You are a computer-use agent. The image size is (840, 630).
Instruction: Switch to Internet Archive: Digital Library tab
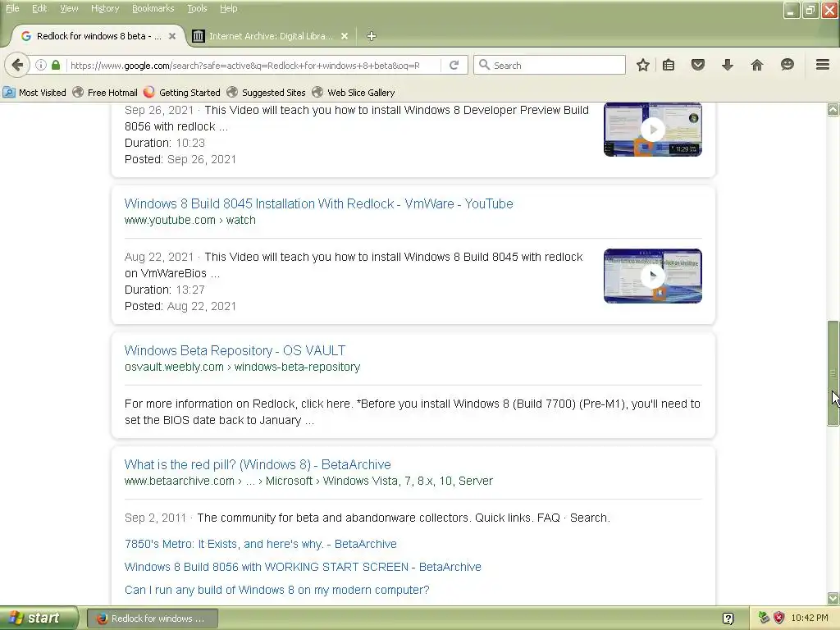[x=270, y=36]
